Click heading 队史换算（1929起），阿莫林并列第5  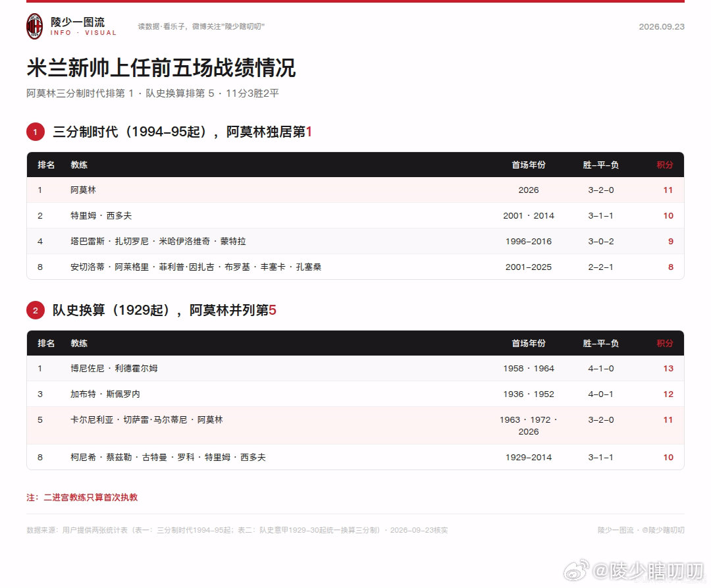coord(164,311)
